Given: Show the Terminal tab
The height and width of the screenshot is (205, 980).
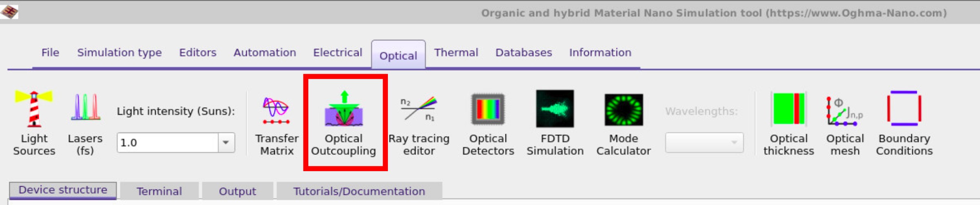Looking at the screenshot, I should pos(159,191).
